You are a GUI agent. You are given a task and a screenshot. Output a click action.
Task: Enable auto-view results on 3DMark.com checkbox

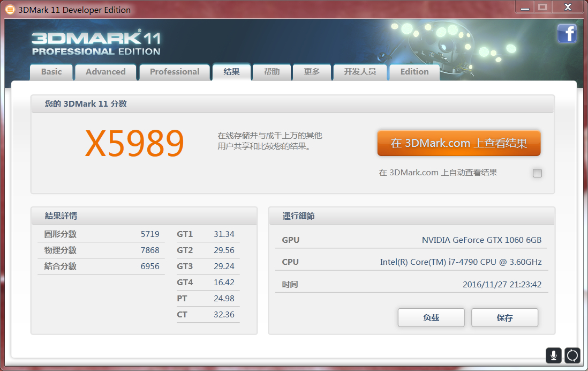pyautogui.click(x=537, y=173)
